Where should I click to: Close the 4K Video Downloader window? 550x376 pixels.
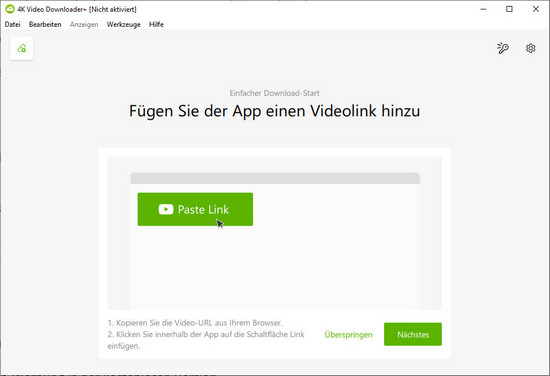click(536, 9)
